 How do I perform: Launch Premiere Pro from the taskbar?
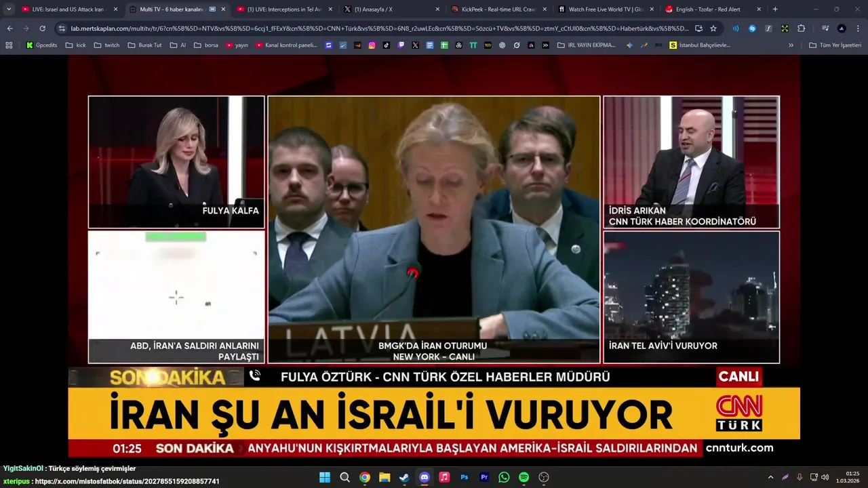(484, 477)
